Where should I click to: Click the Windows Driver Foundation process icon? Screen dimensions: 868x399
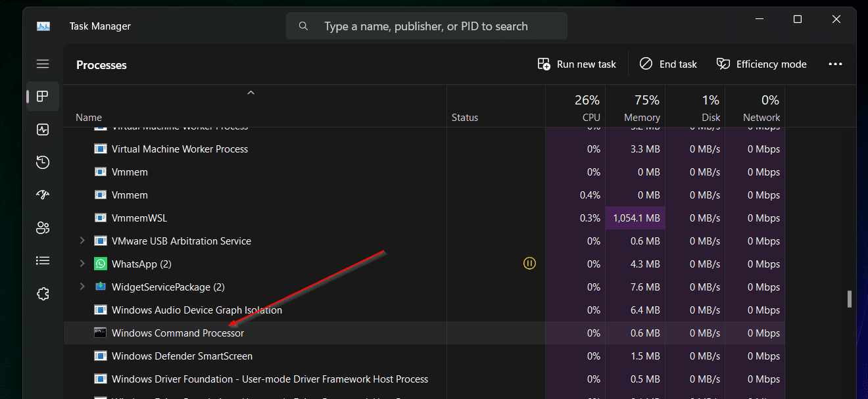coord(101,379)
